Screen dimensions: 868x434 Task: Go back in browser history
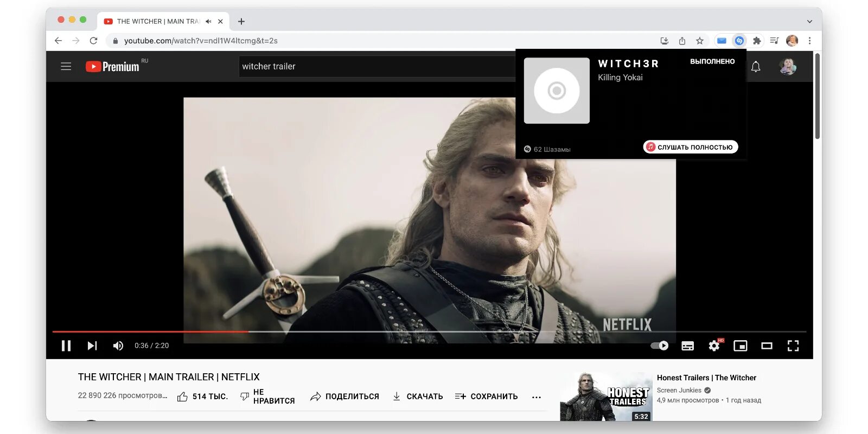point(58,41)
